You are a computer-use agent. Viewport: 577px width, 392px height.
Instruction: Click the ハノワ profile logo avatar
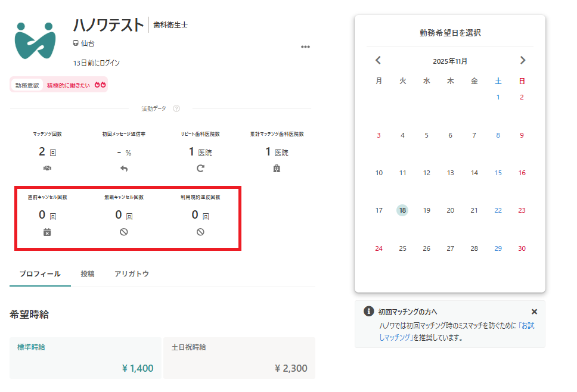coord(36,41)
